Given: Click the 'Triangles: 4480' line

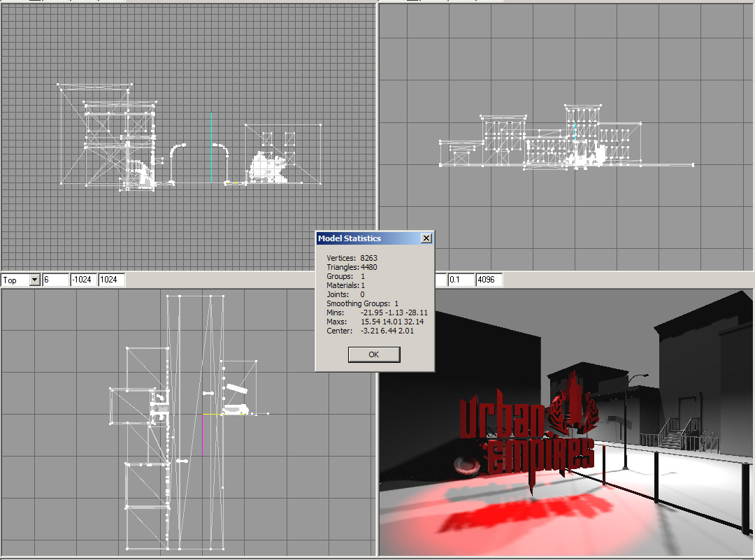Looking at the screenshot, I should coord(352,267).
